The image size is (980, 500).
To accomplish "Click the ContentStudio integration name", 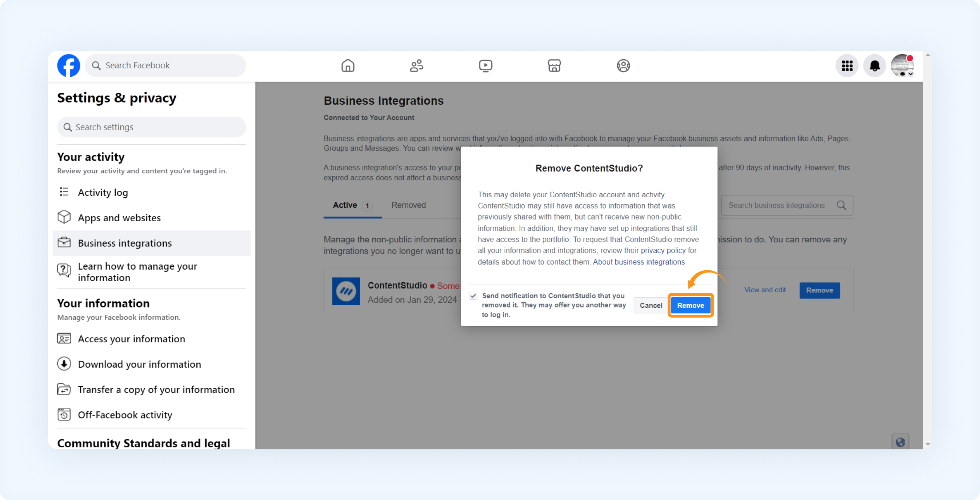I will [x=397, y=285].
